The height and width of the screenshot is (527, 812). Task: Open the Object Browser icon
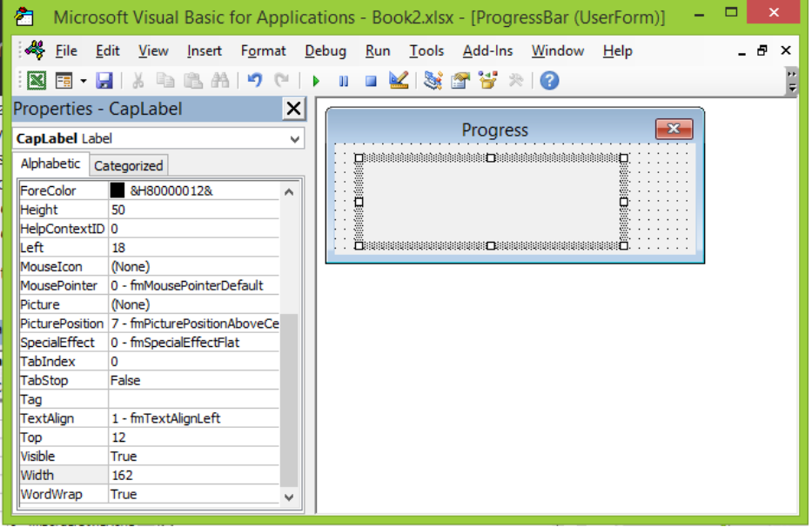coord(488,81)
